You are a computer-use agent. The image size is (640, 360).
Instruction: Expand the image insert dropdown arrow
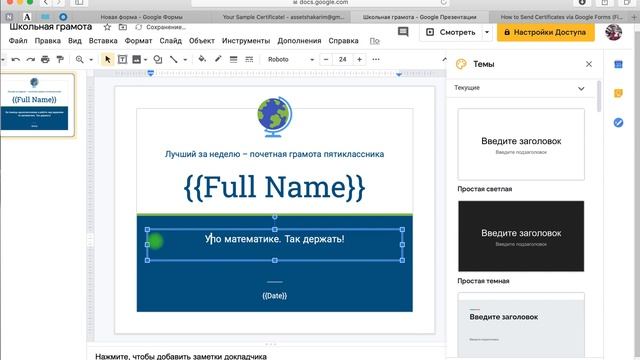145,60
